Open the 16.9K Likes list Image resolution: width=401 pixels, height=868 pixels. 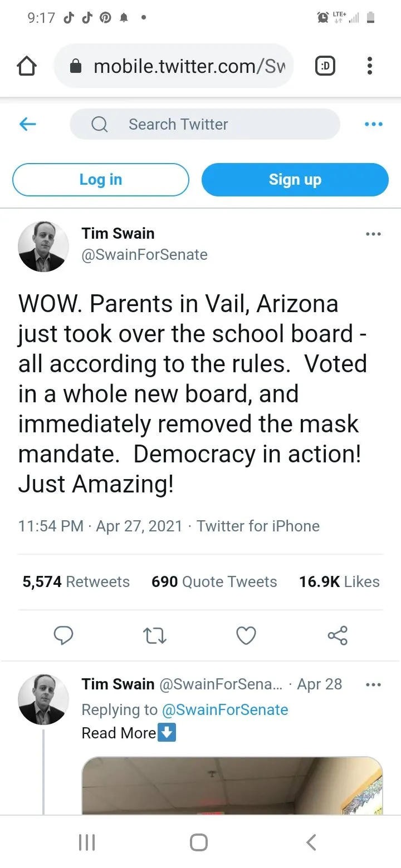point(339,581)
